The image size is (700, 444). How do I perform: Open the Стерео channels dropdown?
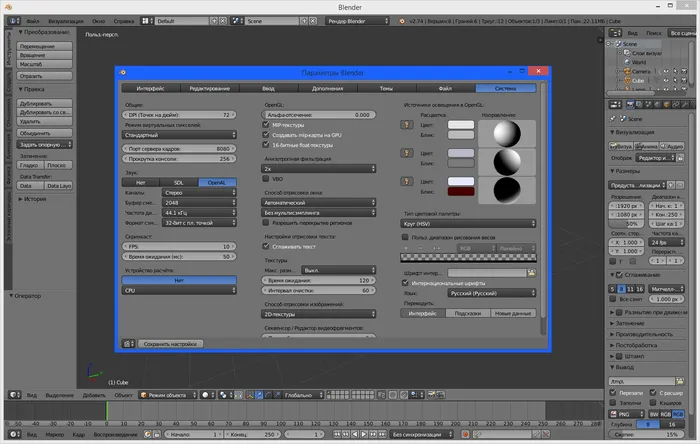pyautogui.click(x=199, y=193)
